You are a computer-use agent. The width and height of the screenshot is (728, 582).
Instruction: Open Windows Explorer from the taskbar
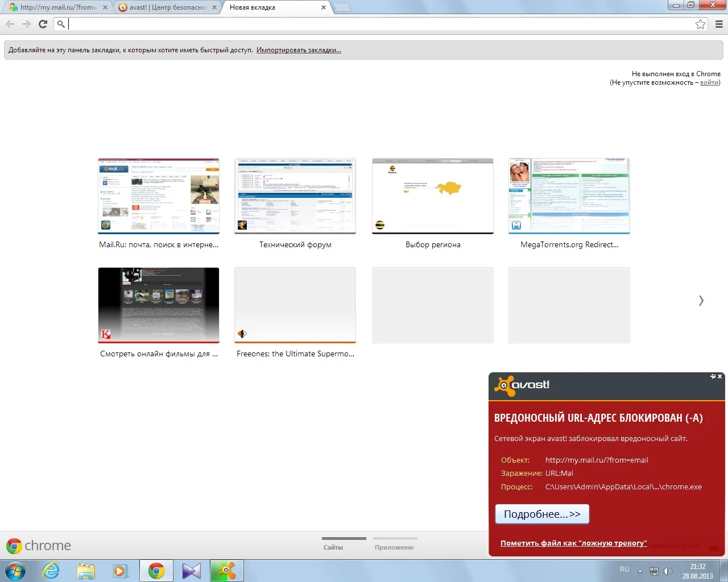tap(86, 571)
